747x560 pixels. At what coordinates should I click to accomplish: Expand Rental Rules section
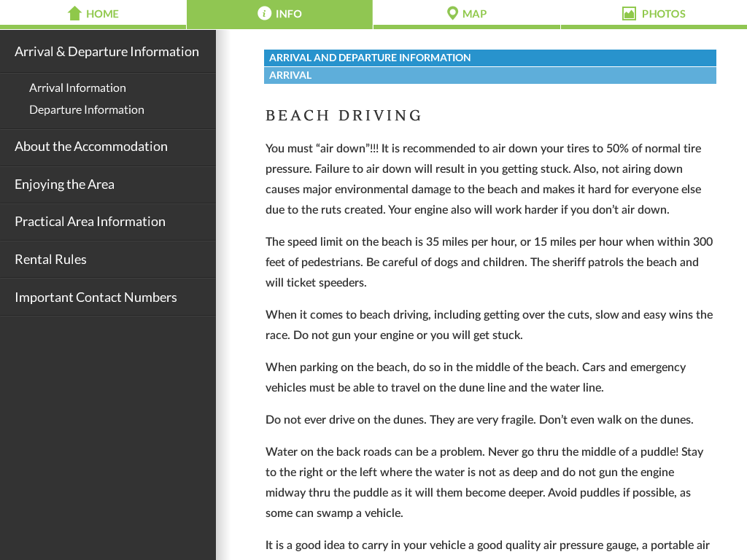[108, 259]
